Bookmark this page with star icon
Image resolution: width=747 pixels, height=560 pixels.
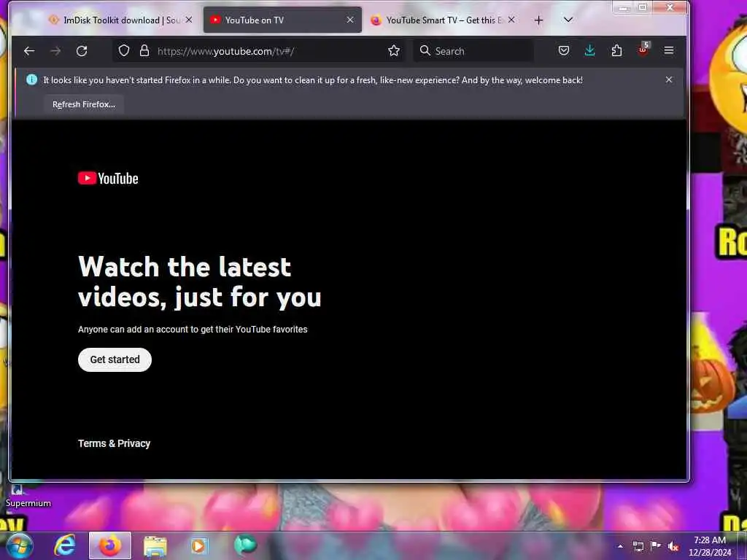coord(393,51)
